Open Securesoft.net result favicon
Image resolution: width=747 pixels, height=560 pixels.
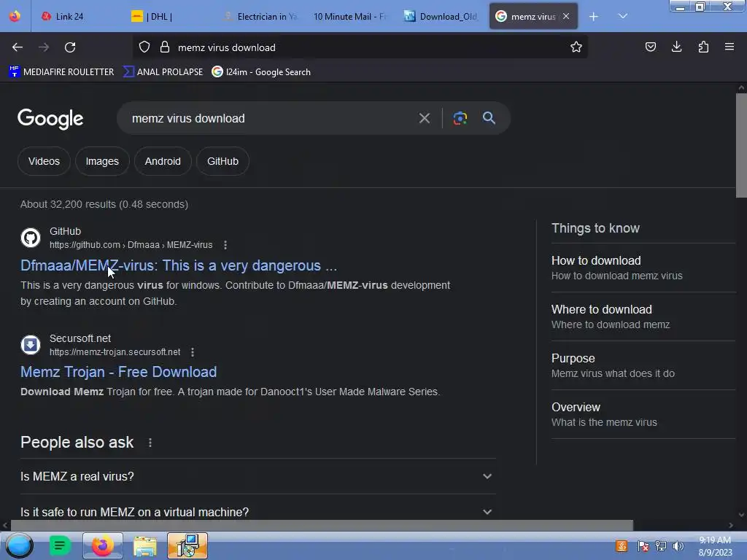click(x=31, y=345)
